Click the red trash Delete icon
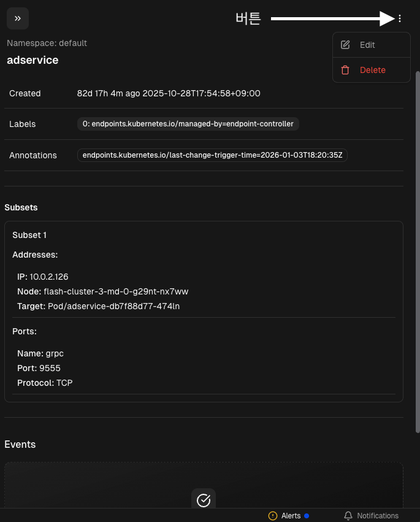 point(345,70)
